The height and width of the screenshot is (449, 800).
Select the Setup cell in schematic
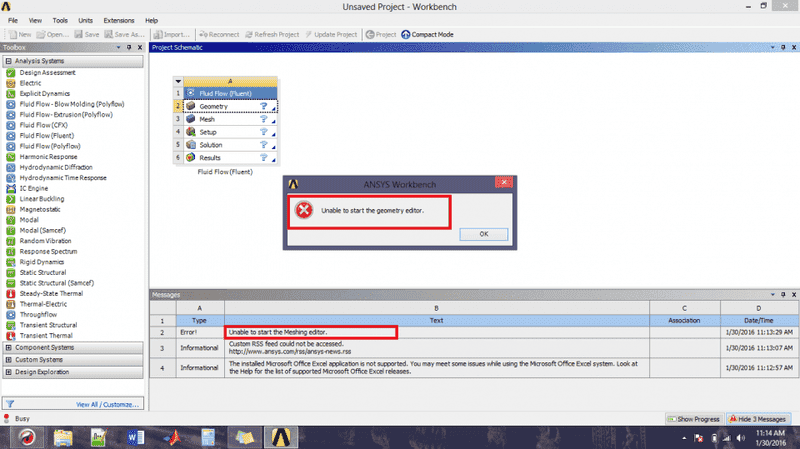(x=230, y=132)
